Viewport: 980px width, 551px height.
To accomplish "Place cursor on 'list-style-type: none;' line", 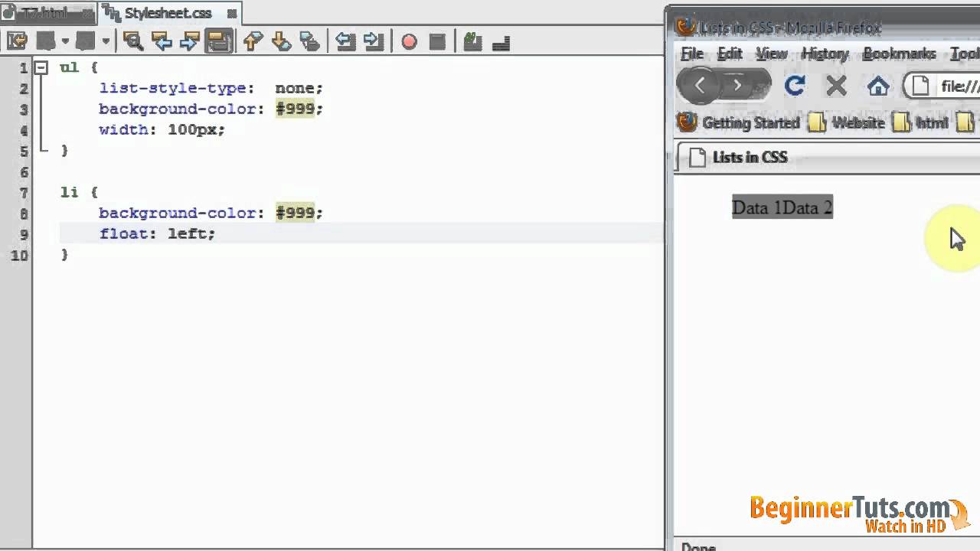I will coord(211,88).
